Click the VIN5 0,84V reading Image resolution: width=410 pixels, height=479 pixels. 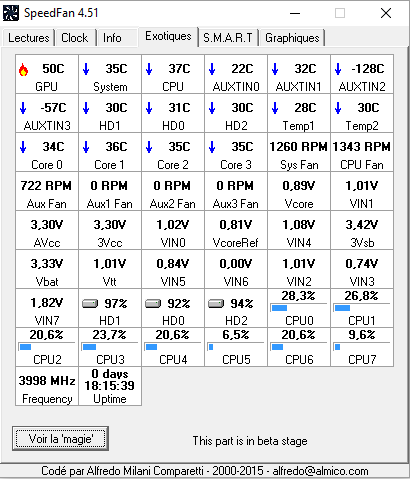[x=173, y=269]
